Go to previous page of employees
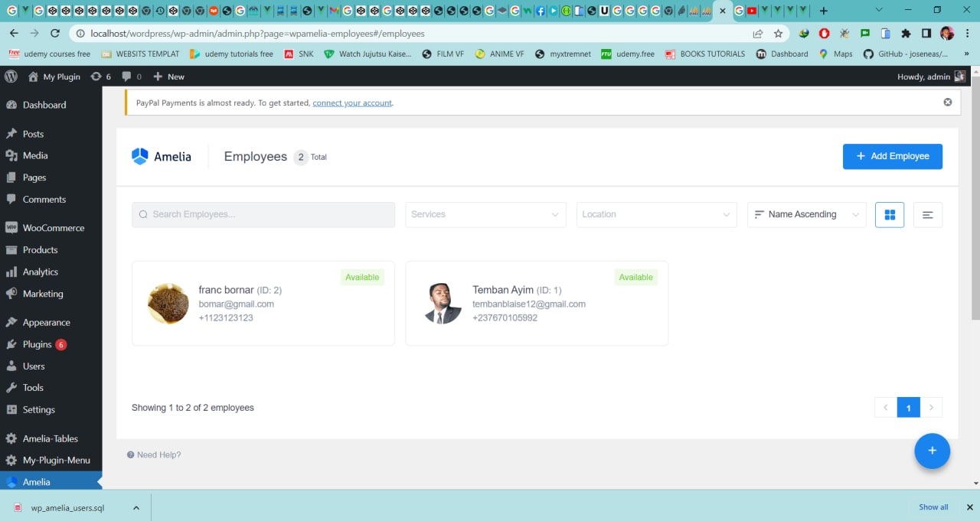This screenshot has height=521, width=980. [886, 408]
